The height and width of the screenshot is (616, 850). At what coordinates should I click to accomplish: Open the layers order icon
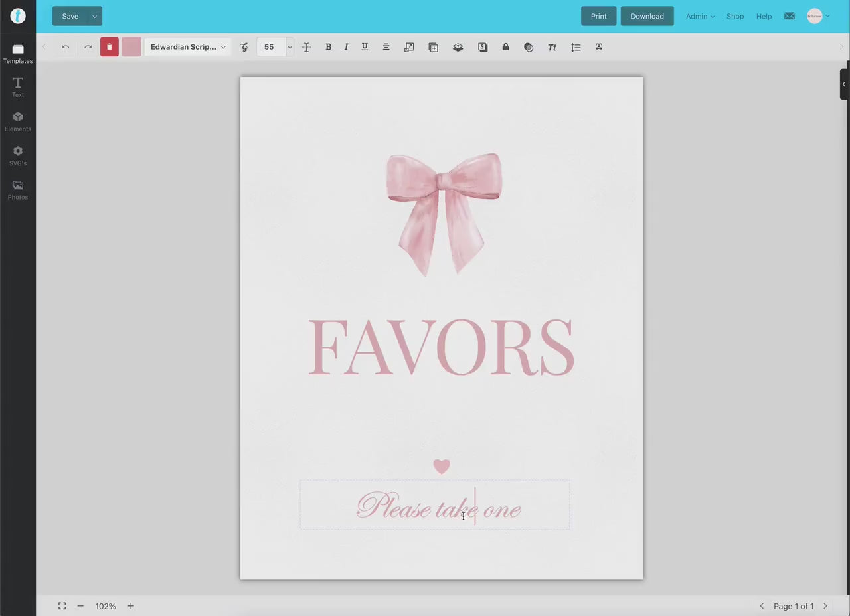point(458,47)
